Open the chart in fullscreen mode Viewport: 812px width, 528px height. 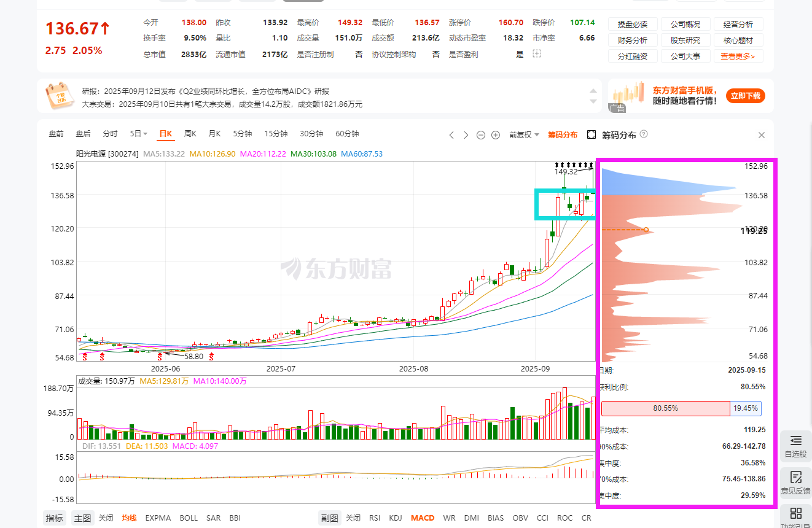(x=592, y=134)
